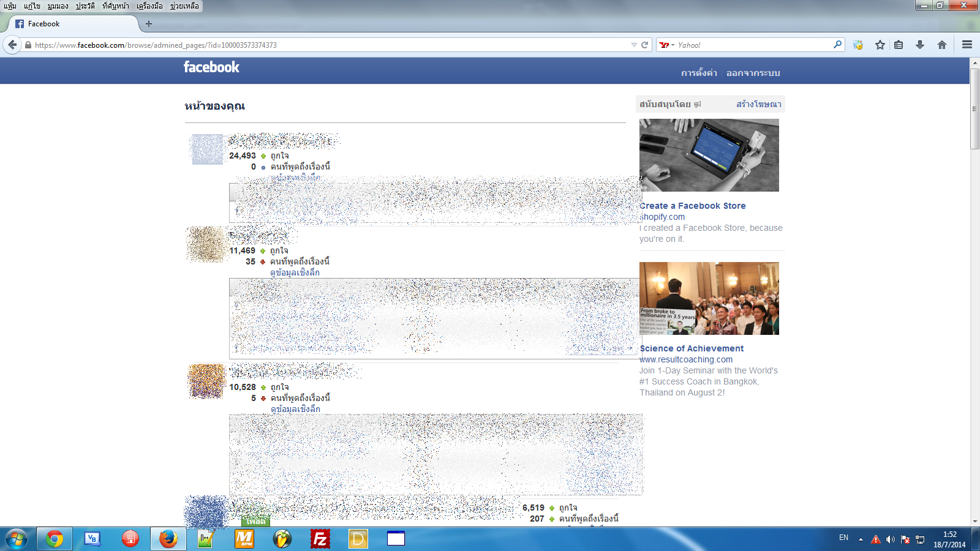Open the Create a Facebook Store ad link
This screenshot has width=980, height=551.
coord(693,206)
